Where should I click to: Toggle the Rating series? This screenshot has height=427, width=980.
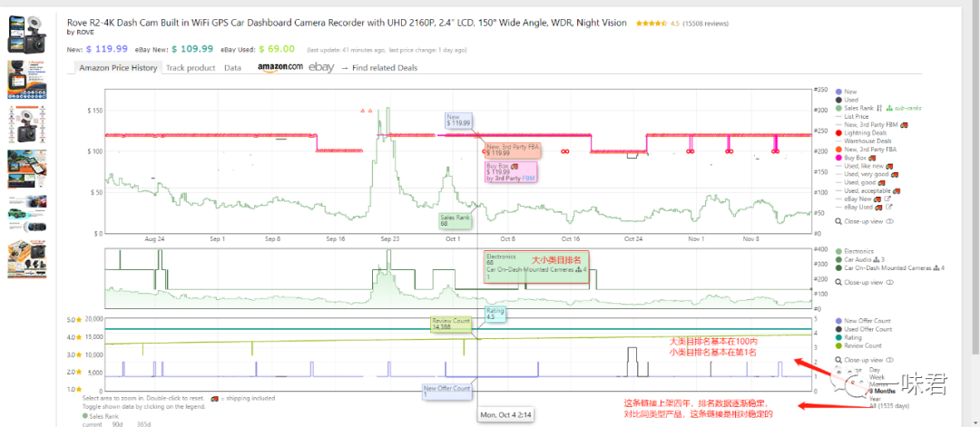pyautogui.click(x=848, y=338)
